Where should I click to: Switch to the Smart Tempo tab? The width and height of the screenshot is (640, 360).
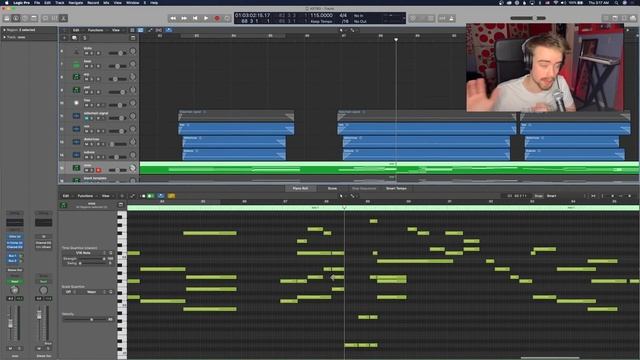coord(396,189)
